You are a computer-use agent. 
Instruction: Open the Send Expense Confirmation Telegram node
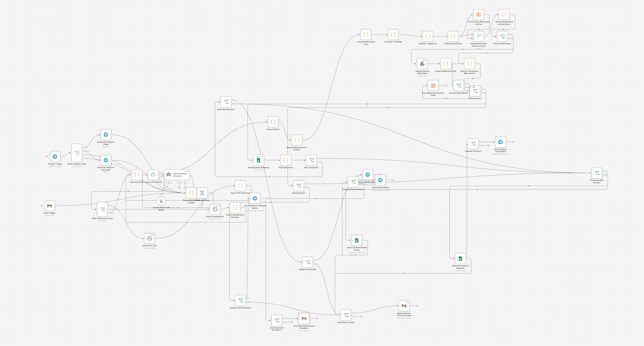tap(500, 142)
